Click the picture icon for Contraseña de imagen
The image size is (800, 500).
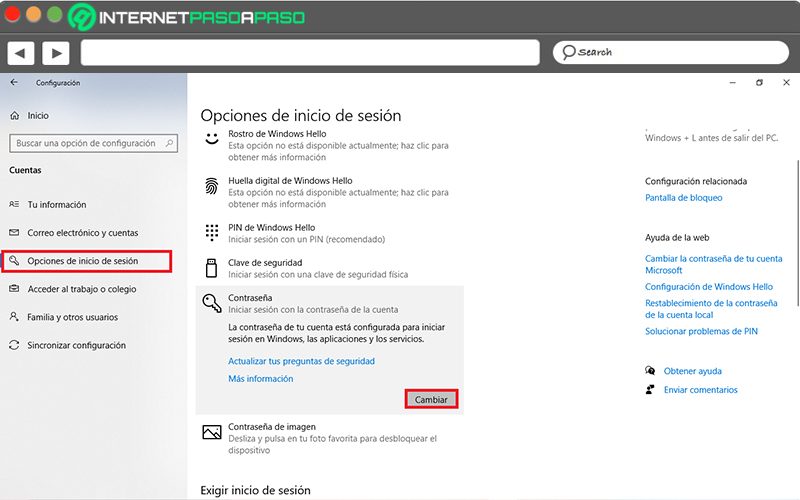pyautogui.click(x=212, y=432)
